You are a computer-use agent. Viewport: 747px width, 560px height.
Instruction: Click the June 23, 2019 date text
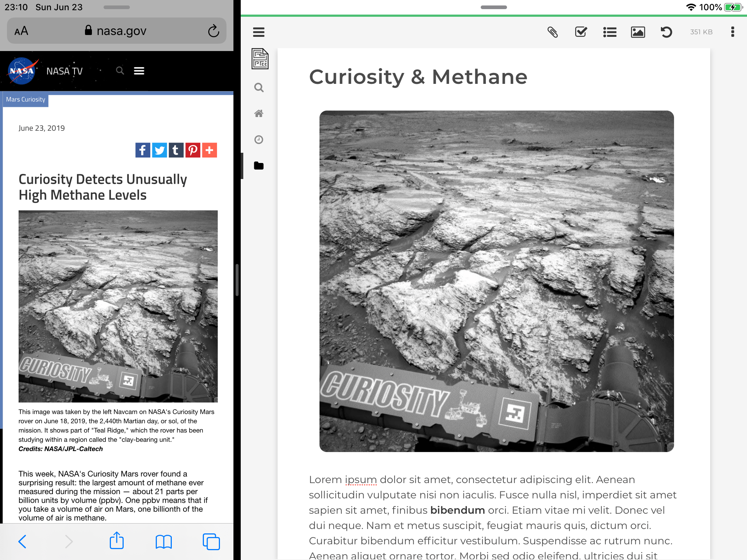pyautogui.click(x=42, y=128)
